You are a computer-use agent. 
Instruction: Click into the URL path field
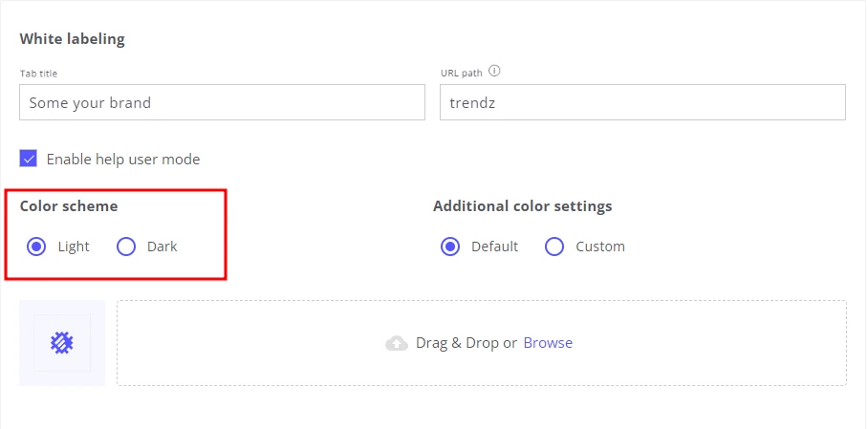click(642, 102)
